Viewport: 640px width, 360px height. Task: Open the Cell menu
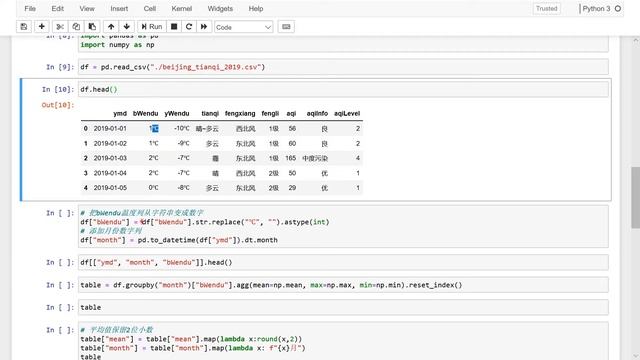click(150, 9)
